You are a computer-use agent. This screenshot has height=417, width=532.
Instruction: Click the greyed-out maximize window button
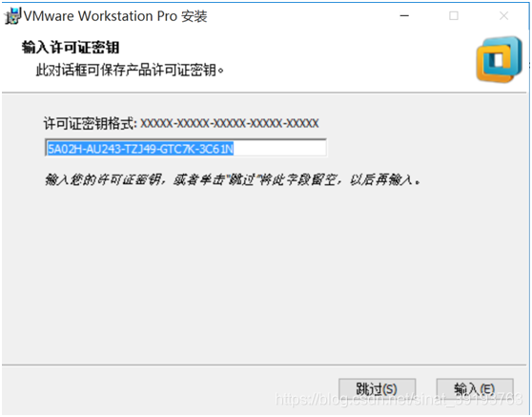pos(454,15)
